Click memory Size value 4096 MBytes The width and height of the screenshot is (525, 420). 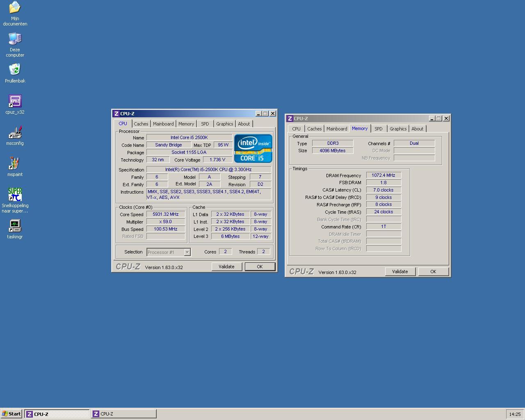click(333, 151)
